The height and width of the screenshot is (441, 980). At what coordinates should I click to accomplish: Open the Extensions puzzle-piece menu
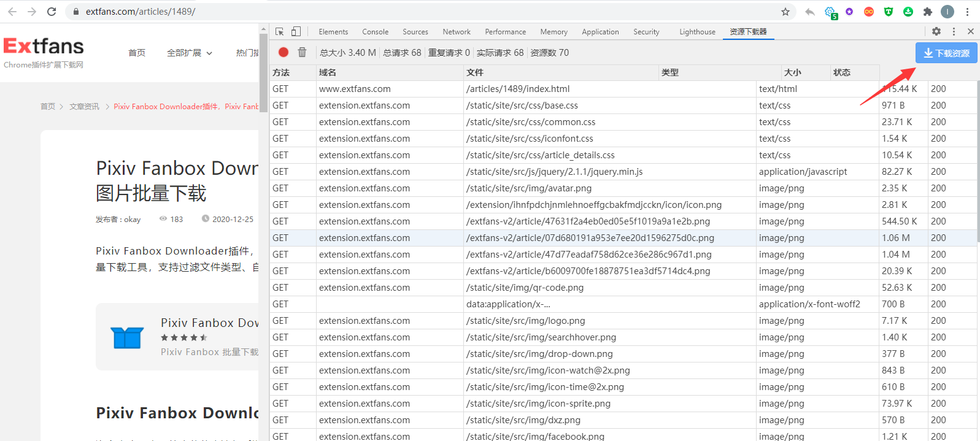928,12
